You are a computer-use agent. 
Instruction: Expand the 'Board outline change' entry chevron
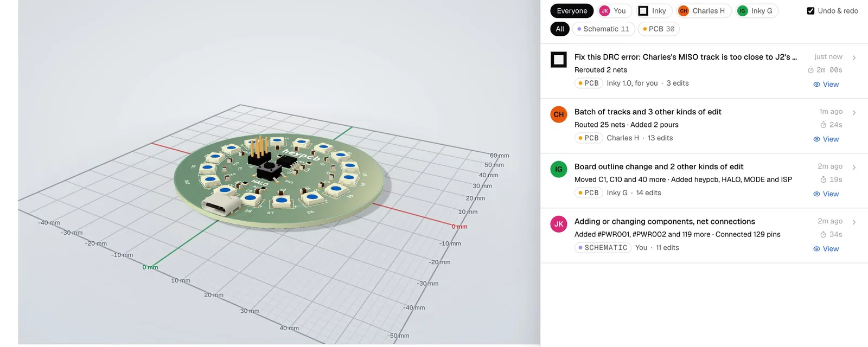(854, 167)
